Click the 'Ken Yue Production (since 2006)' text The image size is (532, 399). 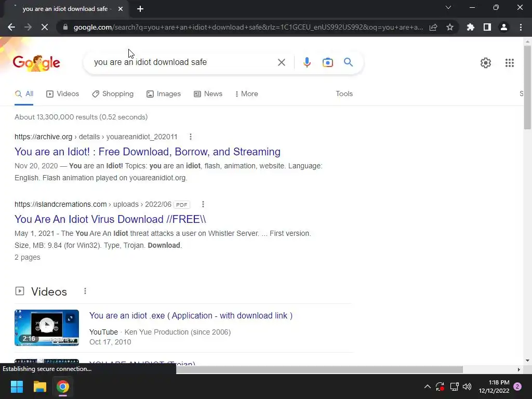(x=178, y=332)
